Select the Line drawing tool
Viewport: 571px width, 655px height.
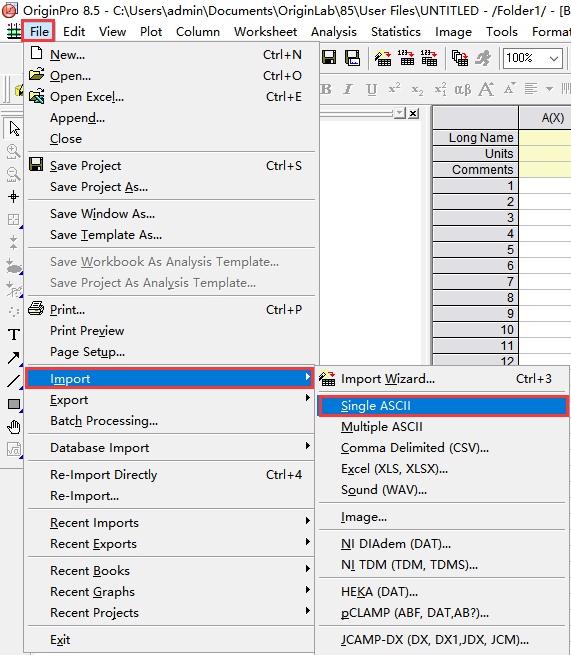13,381
